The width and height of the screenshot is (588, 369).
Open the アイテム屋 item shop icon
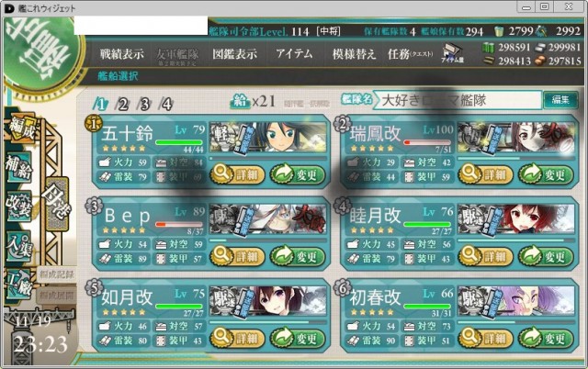pos(452,53)
